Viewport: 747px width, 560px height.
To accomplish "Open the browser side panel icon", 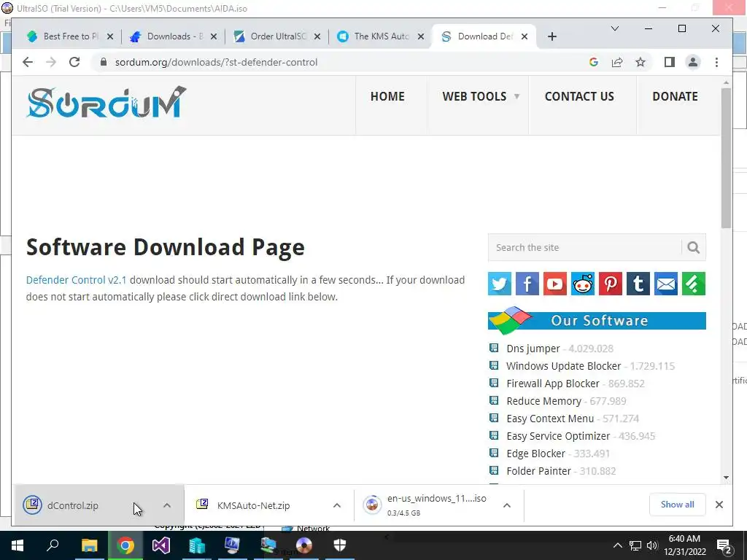I will (x=670, y=62).
